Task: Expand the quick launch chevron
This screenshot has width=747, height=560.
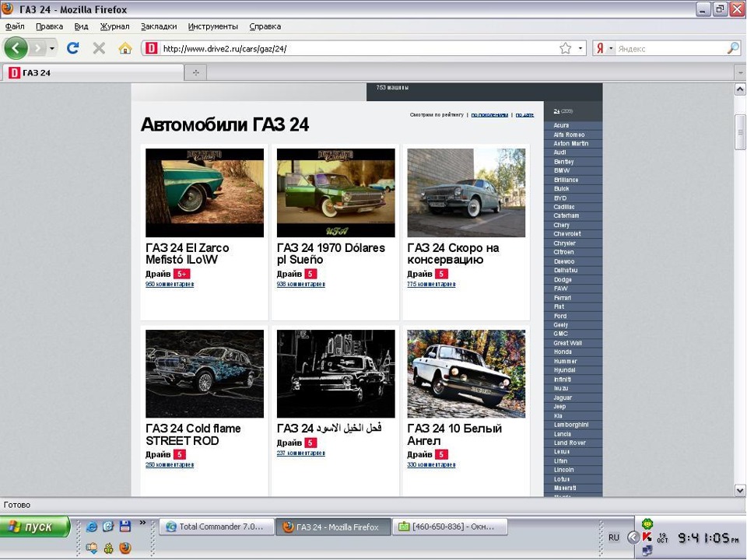Action: click(x=142, y=523)
